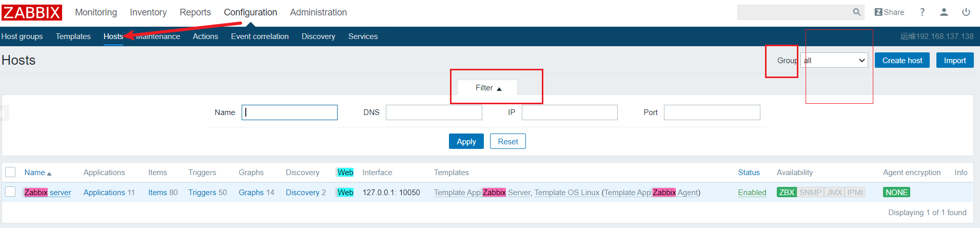Viewport: 980px width, 228px height.
Task: Go to Event correlation submenu
Action: pos(260,36)
